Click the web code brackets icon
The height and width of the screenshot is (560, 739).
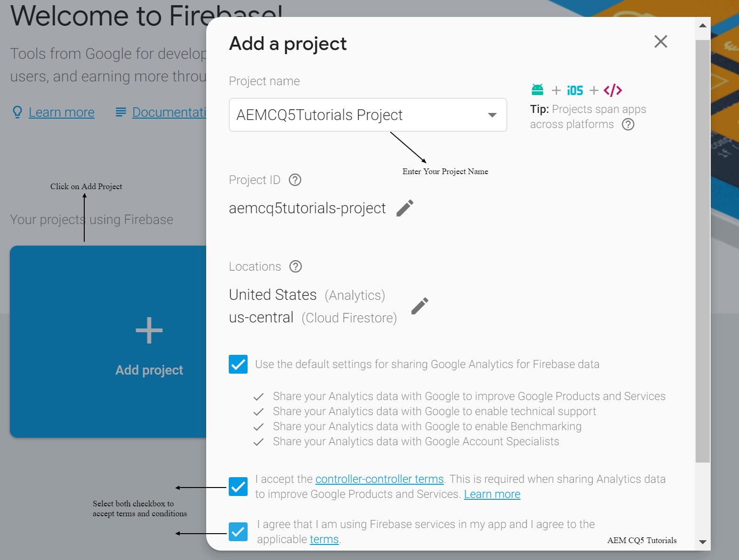coord(613,90)
